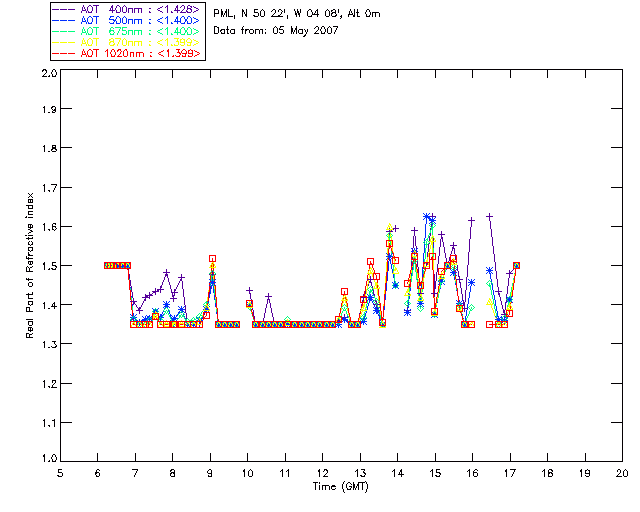Click the 'Time (GMT)' x-axis label

(x=340, y=486)
